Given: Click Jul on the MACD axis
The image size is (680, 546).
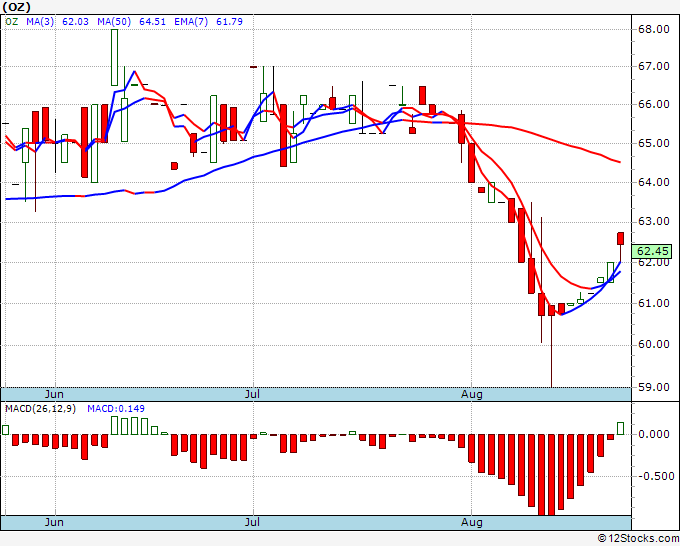Looking at the screenshot, I should (252, 522).
